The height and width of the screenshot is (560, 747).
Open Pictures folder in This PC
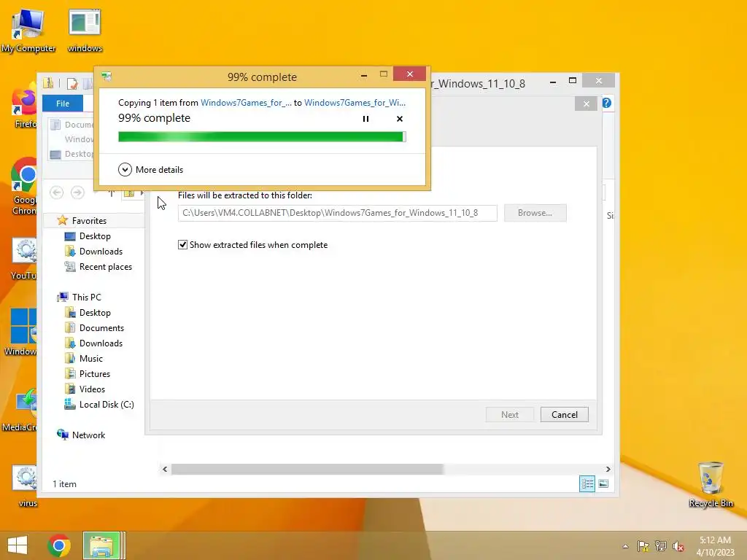(94, 373)
